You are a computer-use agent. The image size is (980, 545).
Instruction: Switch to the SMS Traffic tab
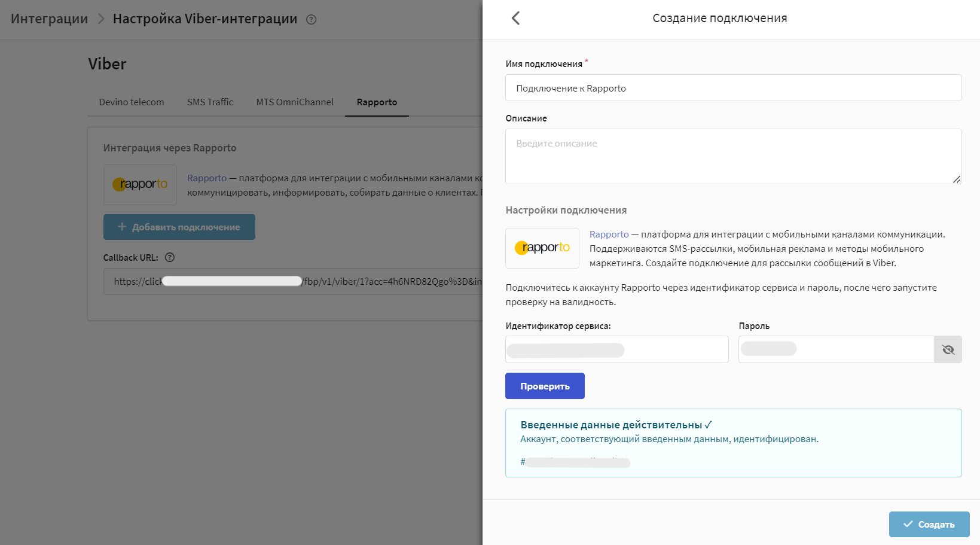pos(210,102)
